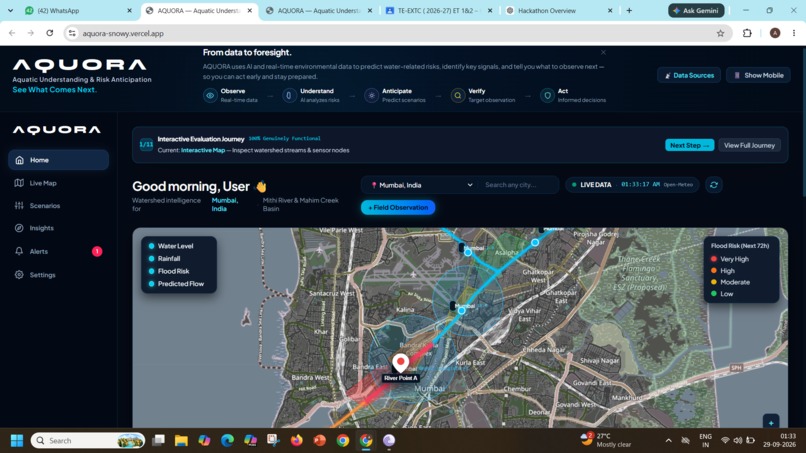This screenshot has height=453, width=806.
Task: Open Firefox from the taskbar
Action: coord(297,441)
